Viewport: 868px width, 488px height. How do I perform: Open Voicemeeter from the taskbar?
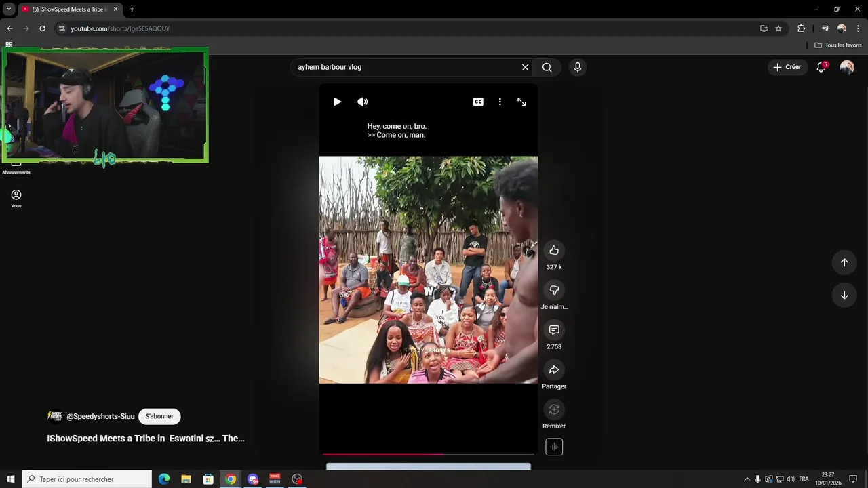[275, 479]
